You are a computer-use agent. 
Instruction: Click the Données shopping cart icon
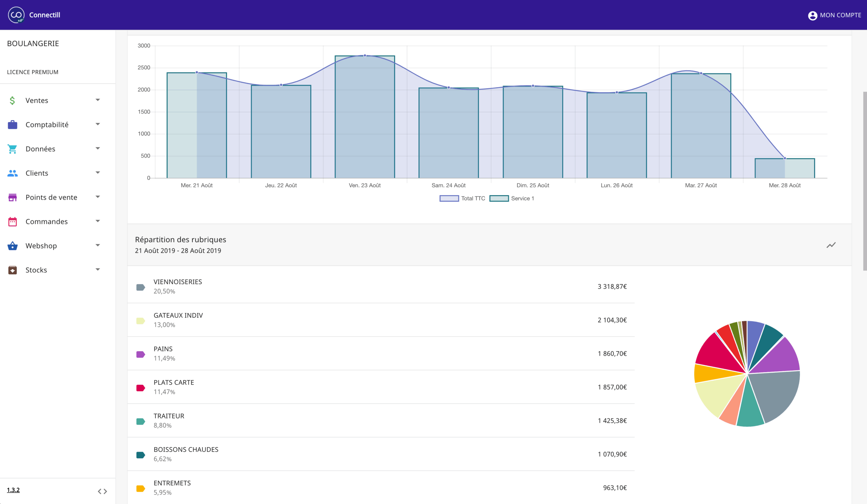(x=13, y=149)
